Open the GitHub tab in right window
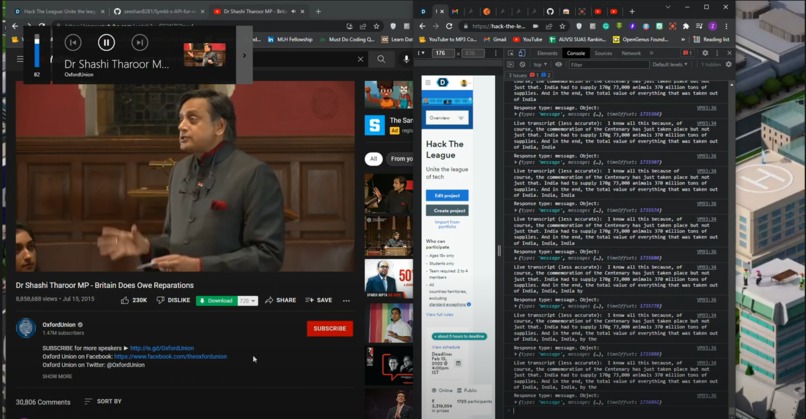Image resolution: width=806 pixels, height=419 pixels. 550,11
